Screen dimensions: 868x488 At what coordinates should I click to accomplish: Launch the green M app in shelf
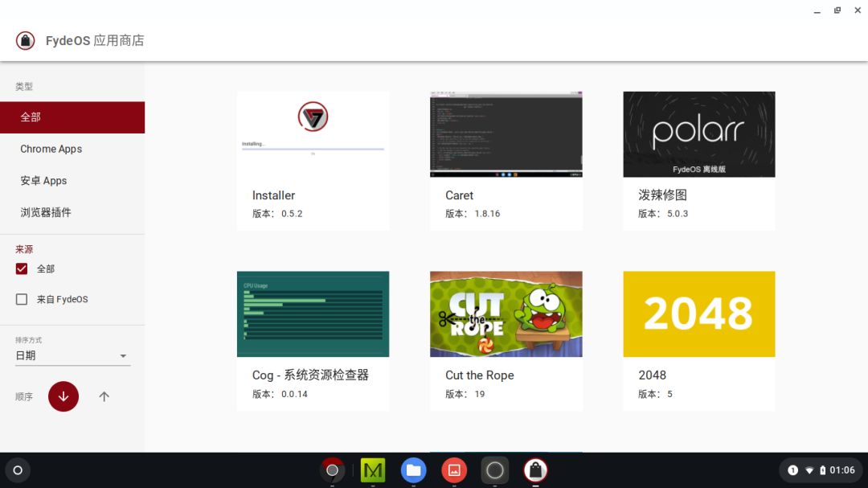[372, 470]
